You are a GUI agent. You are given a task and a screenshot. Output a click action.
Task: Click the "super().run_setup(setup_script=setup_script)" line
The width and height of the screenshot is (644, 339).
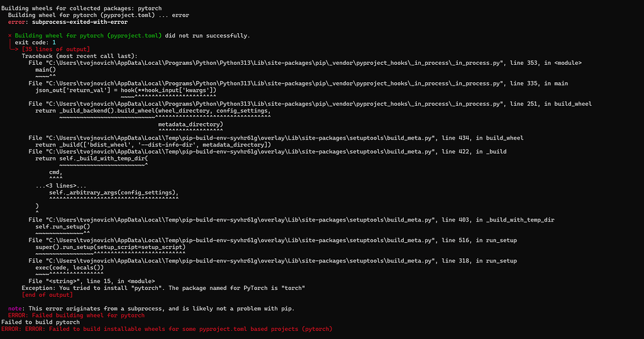(111, 247)
